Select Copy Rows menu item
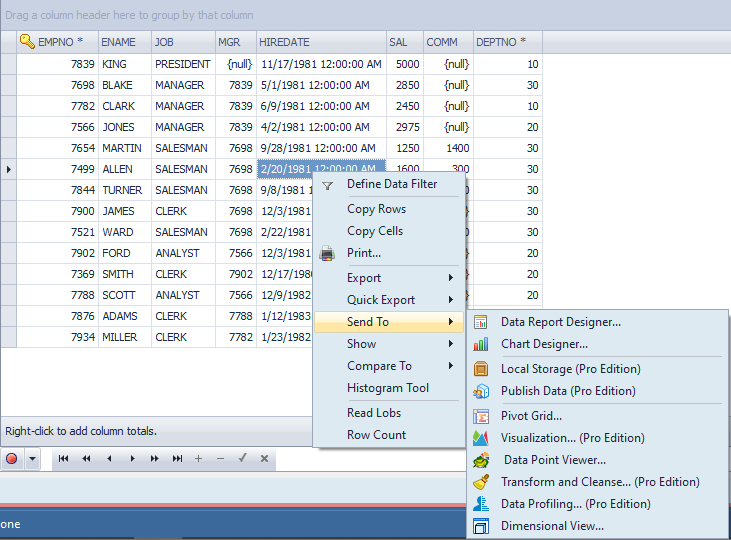The height and width of the screenshot is (540, 731). point(390,209)
